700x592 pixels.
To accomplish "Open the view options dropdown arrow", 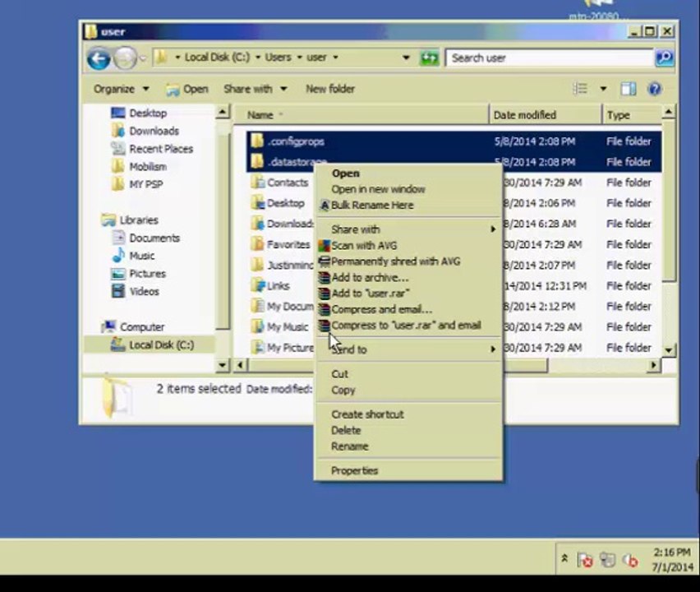I will pos(603,89).
